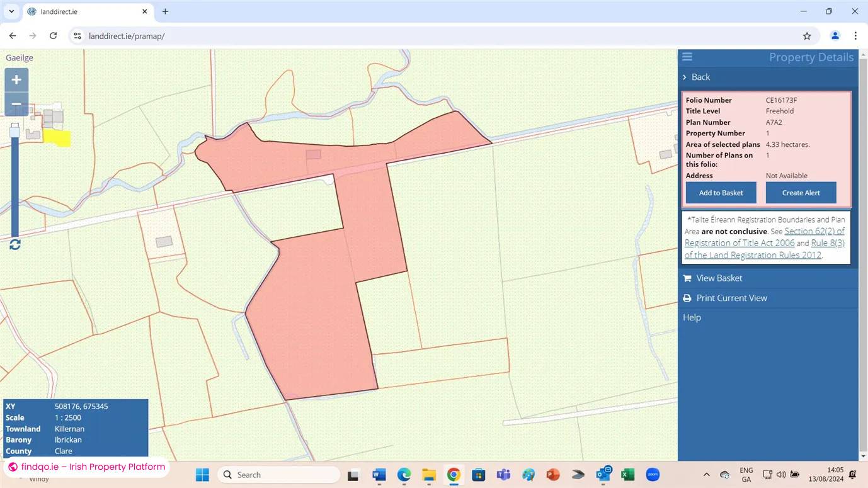Open Section 62(2) Registration of Title link
The height and width of the screenshot is (488, 868).
[814, 231]
